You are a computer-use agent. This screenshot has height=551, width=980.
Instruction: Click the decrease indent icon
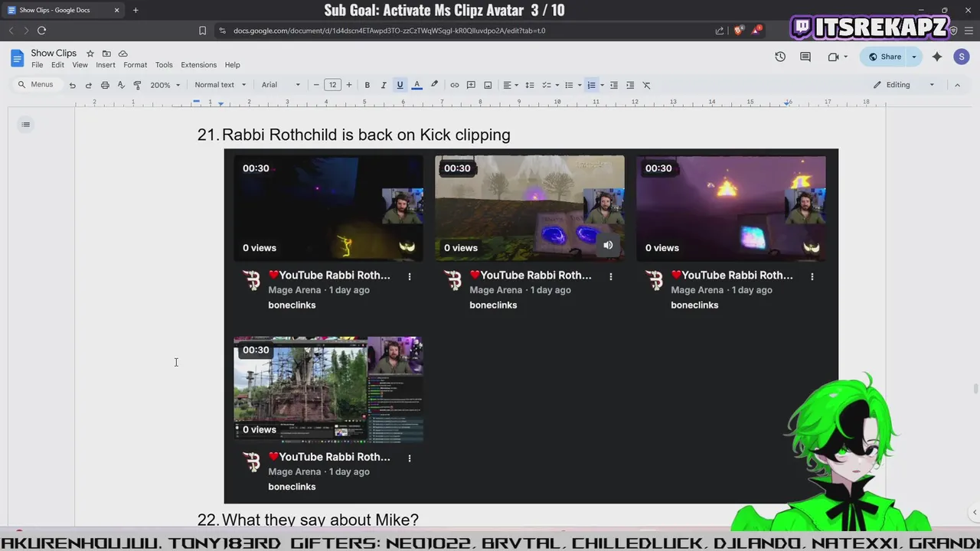[613, 85]
